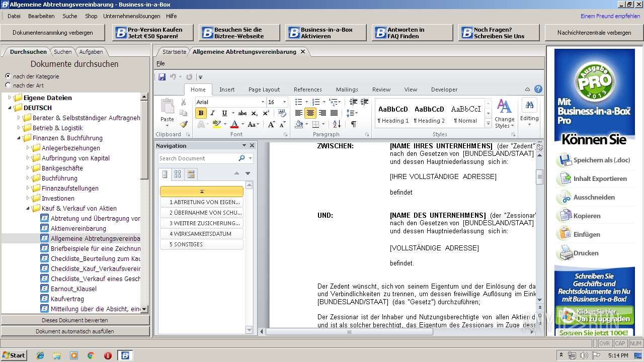The image size is (644, 362).
Task: Apply paragraph shading paint bucket color
Action: [x=299, y=124]
